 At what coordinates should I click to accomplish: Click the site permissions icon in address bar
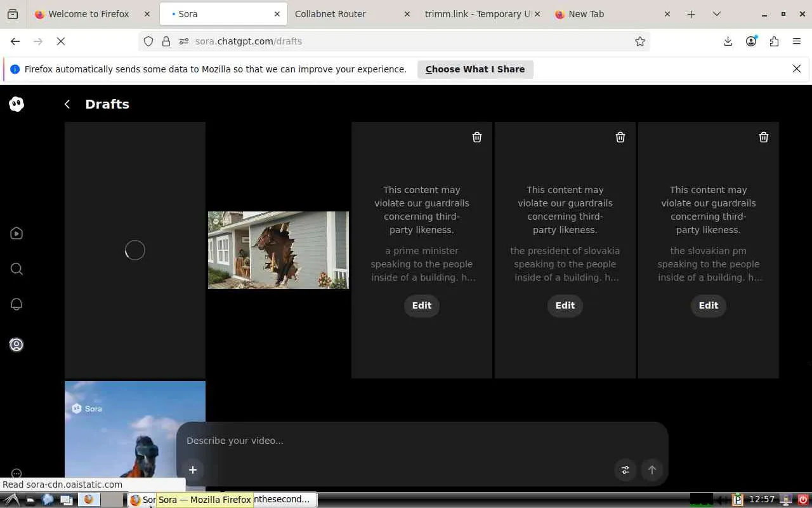click(184, 41)
